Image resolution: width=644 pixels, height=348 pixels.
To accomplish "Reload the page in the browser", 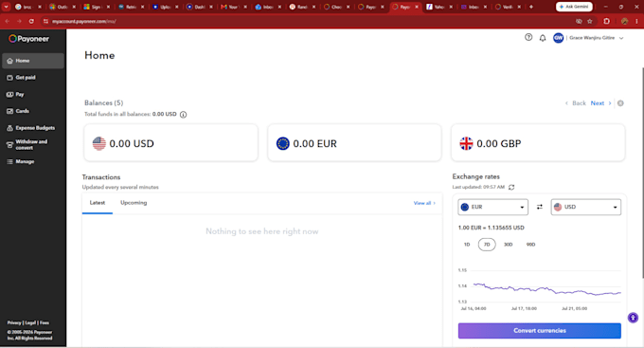I will [31, 21].
